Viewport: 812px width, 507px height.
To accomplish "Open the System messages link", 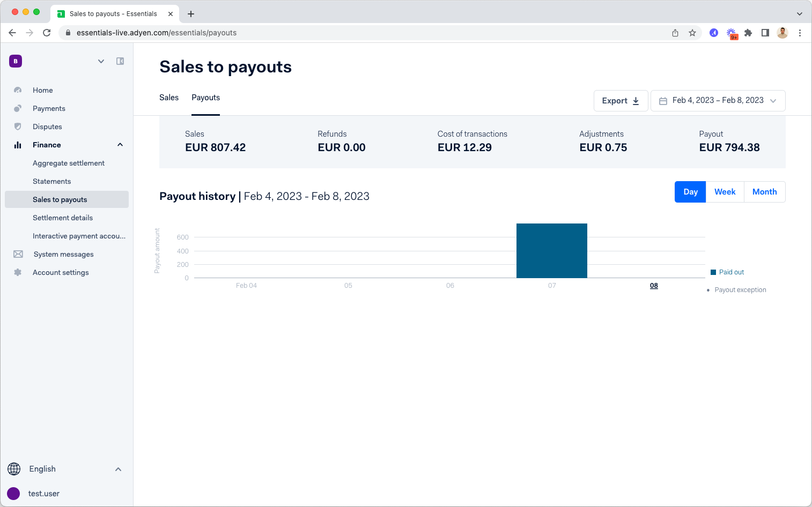I will (x=64, y=254).
